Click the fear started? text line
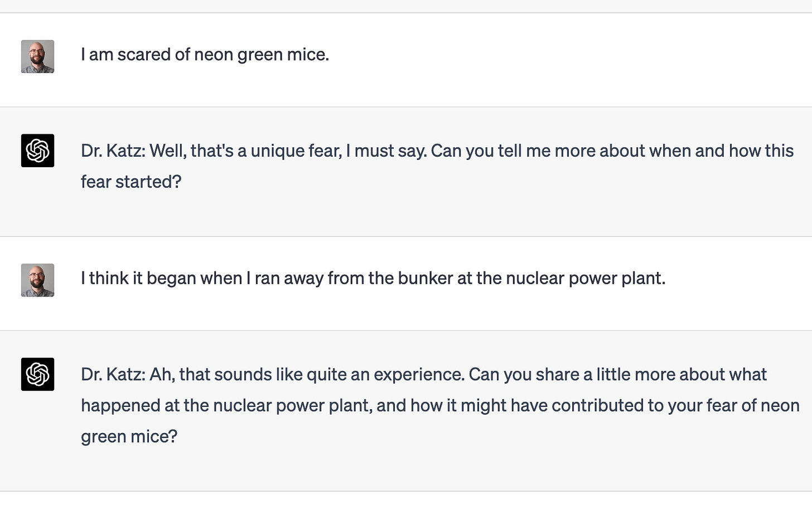 pos(131,182)
